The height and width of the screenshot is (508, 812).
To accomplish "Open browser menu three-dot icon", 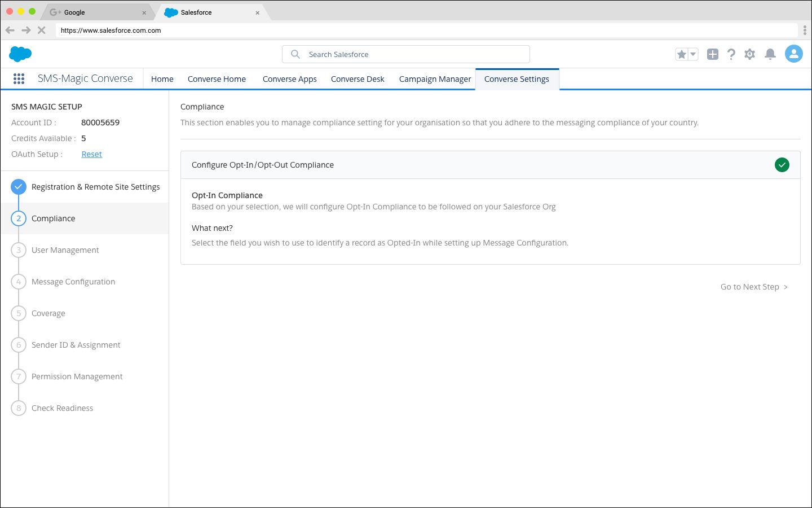I will tap(805, 30).
